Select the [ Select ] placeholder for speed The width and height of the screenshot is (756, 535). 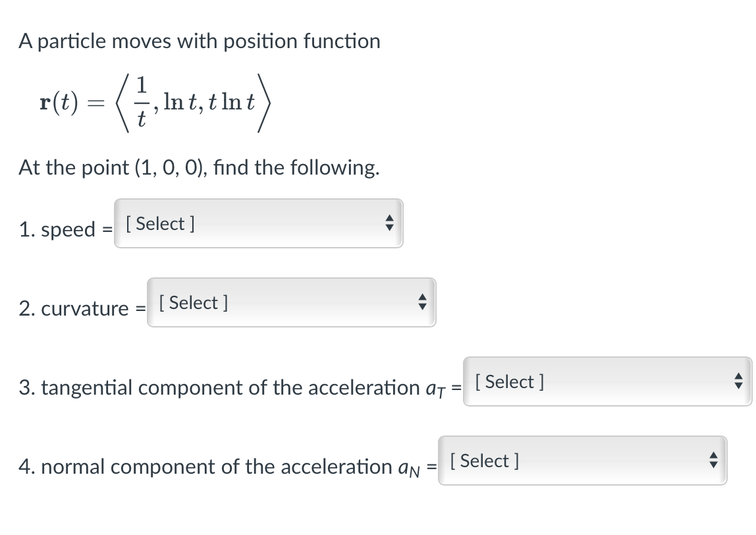(x=159, y=223)
